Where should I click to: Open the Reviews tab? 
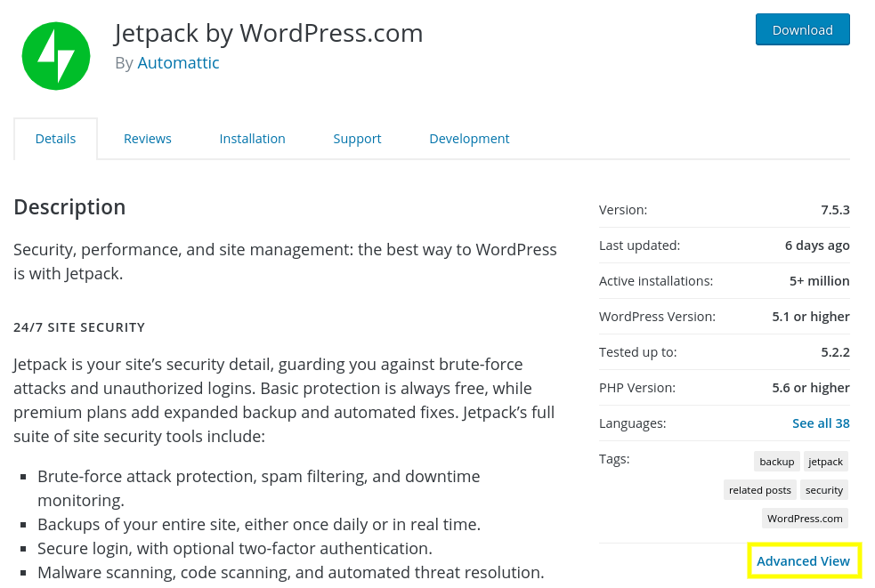(148, 139)
